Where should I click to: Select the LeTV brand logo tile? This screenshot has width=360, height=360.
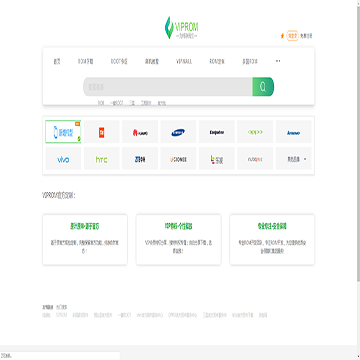point(217,159)
